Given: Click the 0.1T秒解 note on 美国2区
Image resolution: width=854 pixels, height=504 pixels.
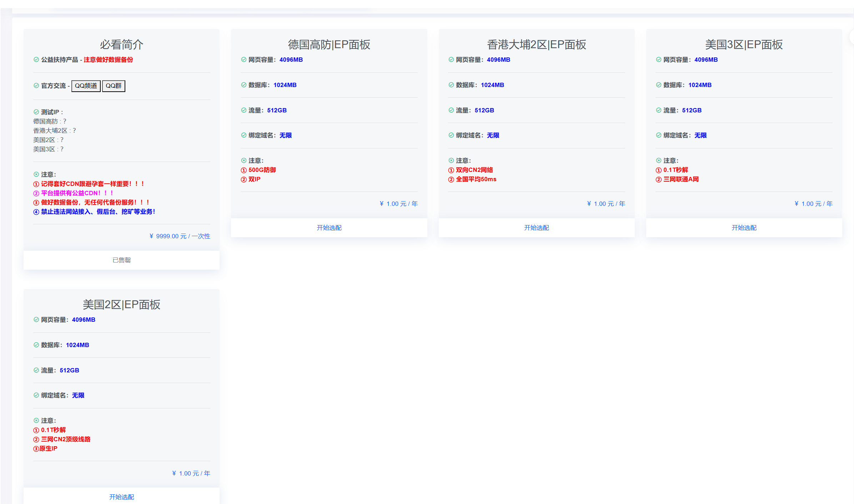Looking at the screenshot, I should 53,430.
